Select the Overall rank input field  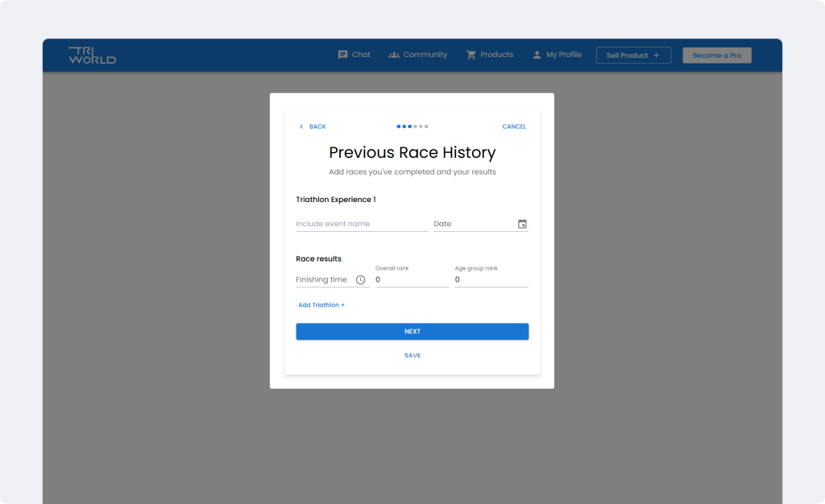(412, 280)
